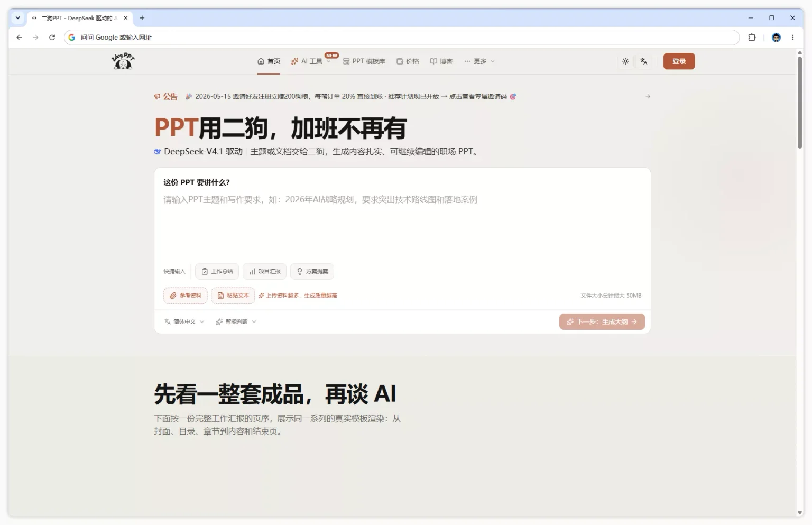Click the 上传资料越多,生成质量越高 hint

click(298, 296)
